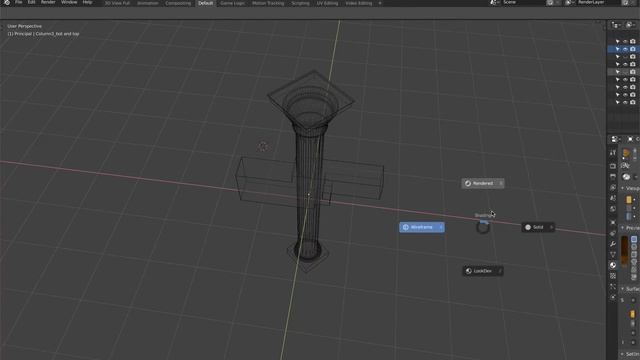
Task: Click the brown material preview thumbnail
Action: 624,251
